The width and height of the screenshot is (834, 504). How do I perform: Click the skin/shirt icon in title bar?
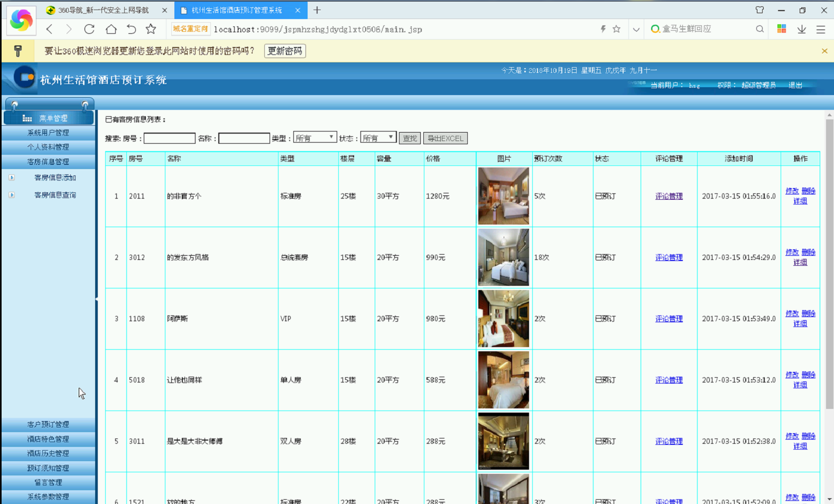click(x=759, y=10)
